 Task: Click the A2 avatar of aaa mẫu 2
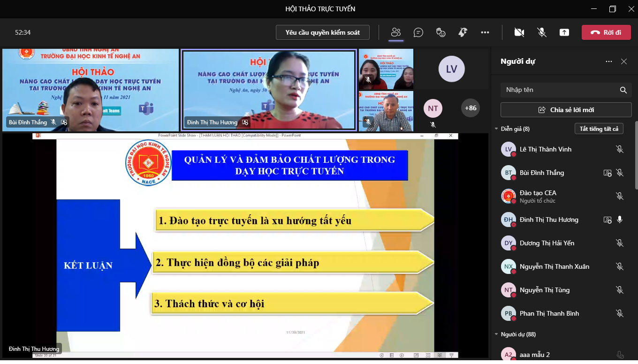pos(509,355)
